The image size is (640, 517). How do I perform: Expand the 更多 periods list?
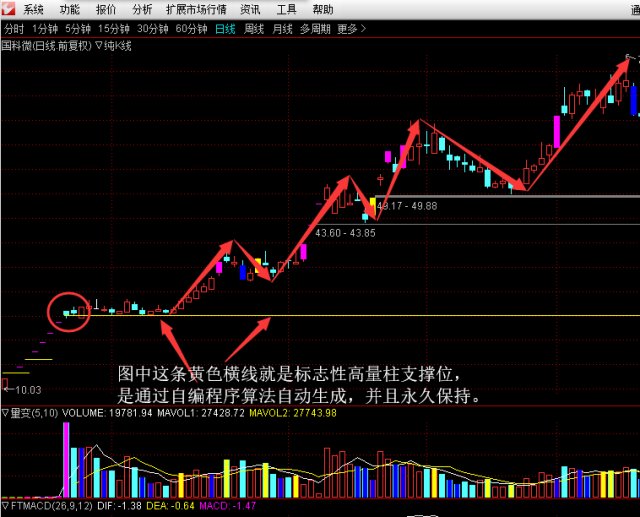(350, 29)
